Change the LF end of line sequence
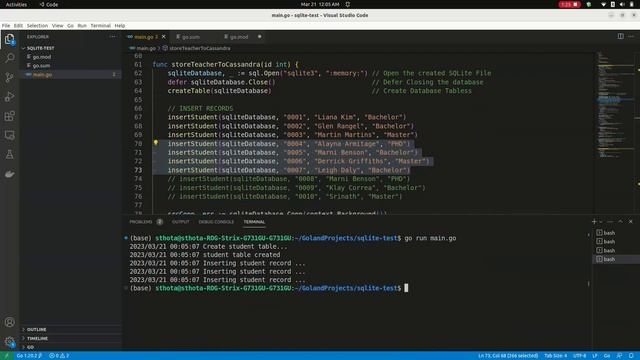The height and width of the screenshot is (360, 640). pos(595,356)
